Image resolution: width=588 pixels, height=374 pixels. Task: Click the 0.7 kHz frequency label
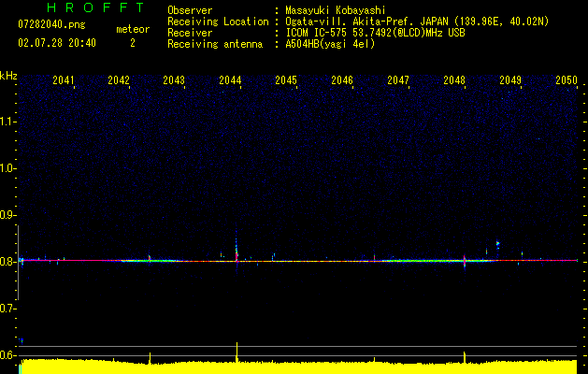tap(7, 309)
